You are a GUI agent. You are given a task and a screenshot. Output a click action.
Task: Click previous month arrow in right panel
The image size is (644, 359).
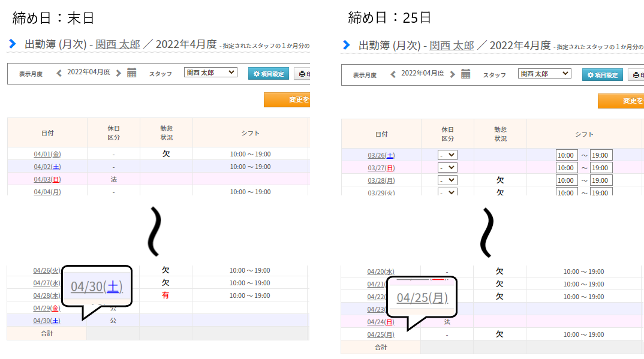(x=393, y=74)
